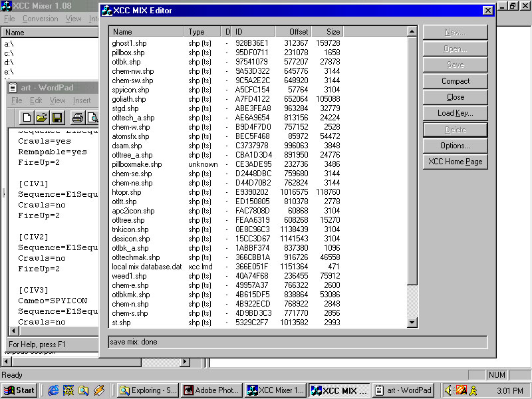Select otltechmak.shp in the file list
Screen dimensions: 532x399
(136, 257)
